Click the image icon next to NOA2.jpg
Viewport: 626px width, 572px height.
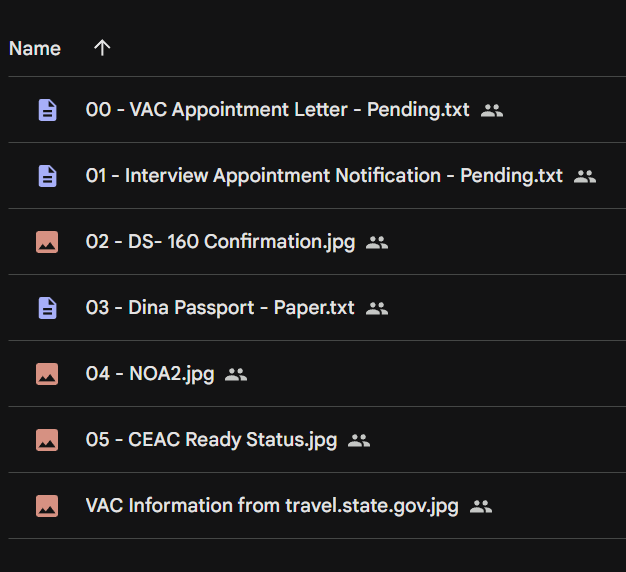[47, 374]
